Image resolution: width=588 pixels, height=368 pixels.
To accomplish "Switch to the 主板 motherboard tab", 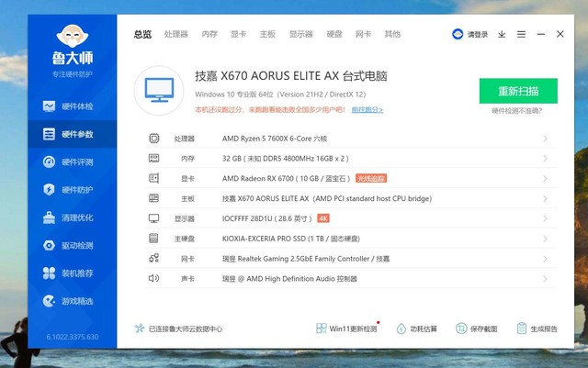I will [267, 34].
